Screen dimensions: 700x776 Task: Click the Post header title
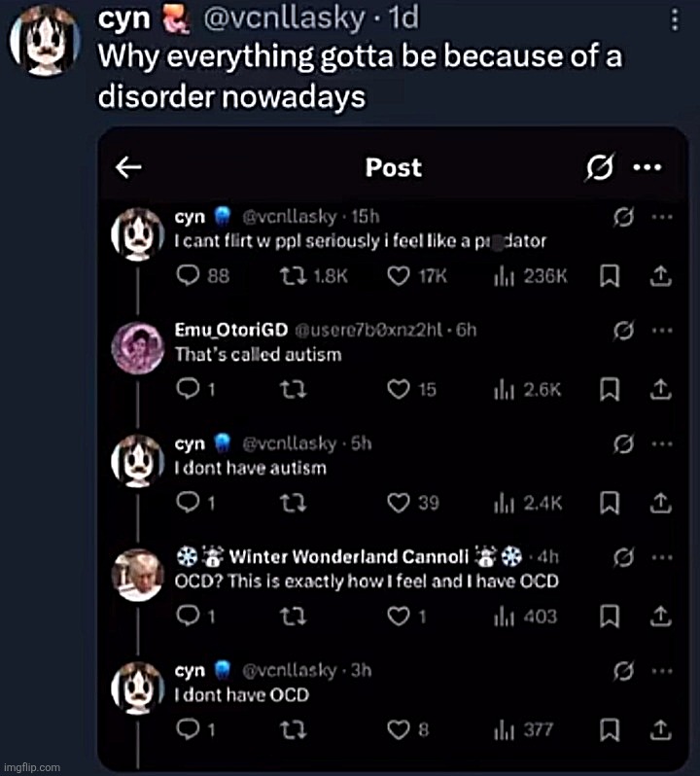(x=393, y=168)
